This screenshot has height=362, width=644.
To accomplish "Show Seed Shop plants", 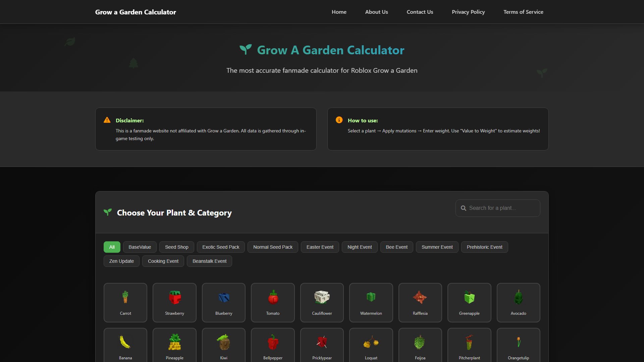I will tap(177, 247).
